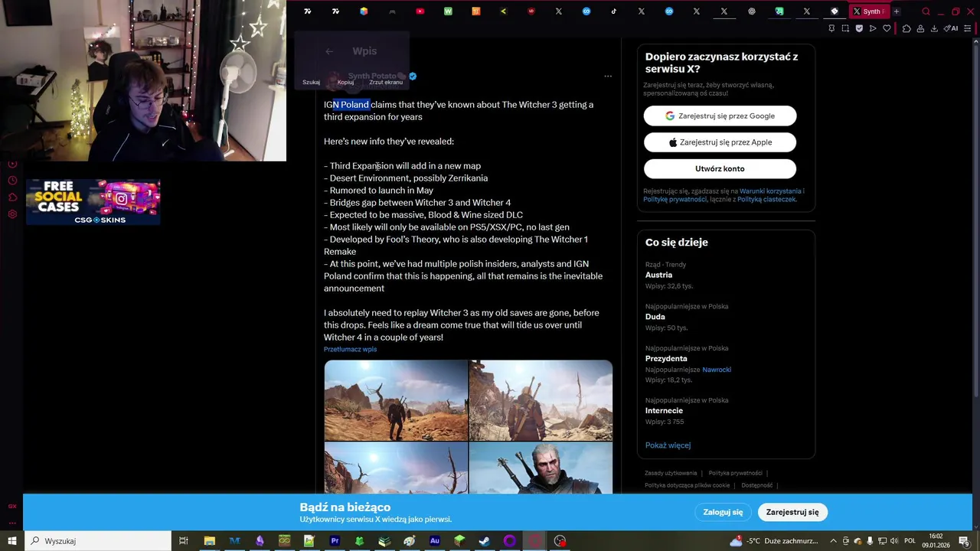Click the Wyszukaj taskbar search field

98,541
